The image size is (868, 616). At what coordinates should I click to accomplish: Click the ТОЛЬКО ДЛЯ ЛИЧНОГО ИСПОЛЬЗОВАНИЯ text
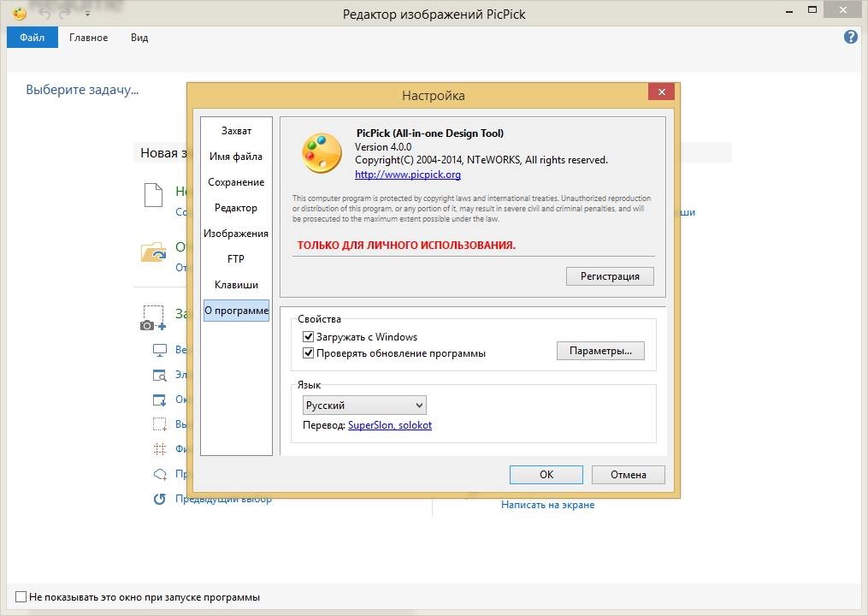click(x=406, y=245)
